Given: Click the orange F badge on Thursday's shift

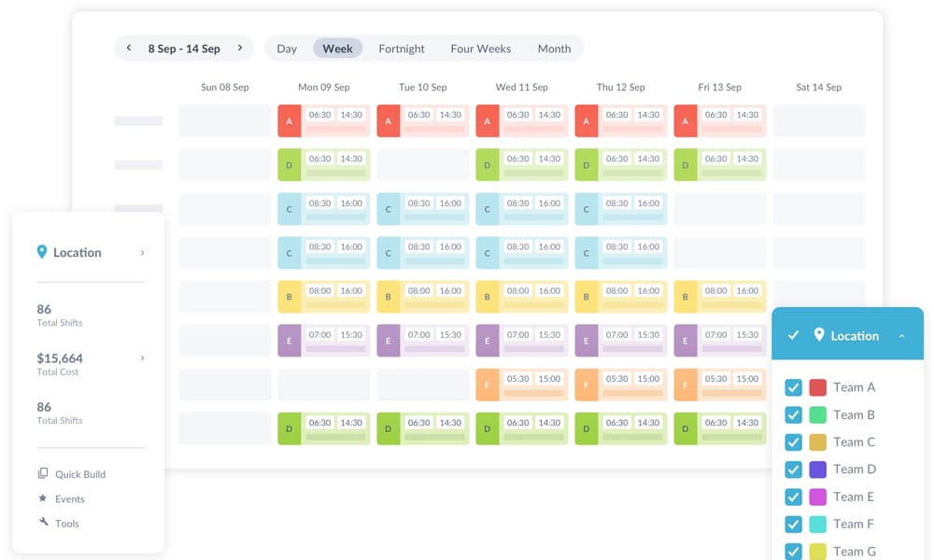Looking at the screenshot, I should point(586,384).
